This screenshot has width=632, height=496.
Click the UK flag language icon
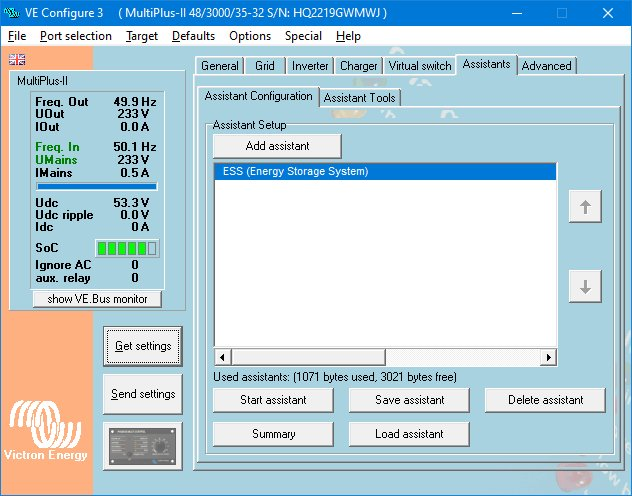pyautogui.click(x=17, y=60)
